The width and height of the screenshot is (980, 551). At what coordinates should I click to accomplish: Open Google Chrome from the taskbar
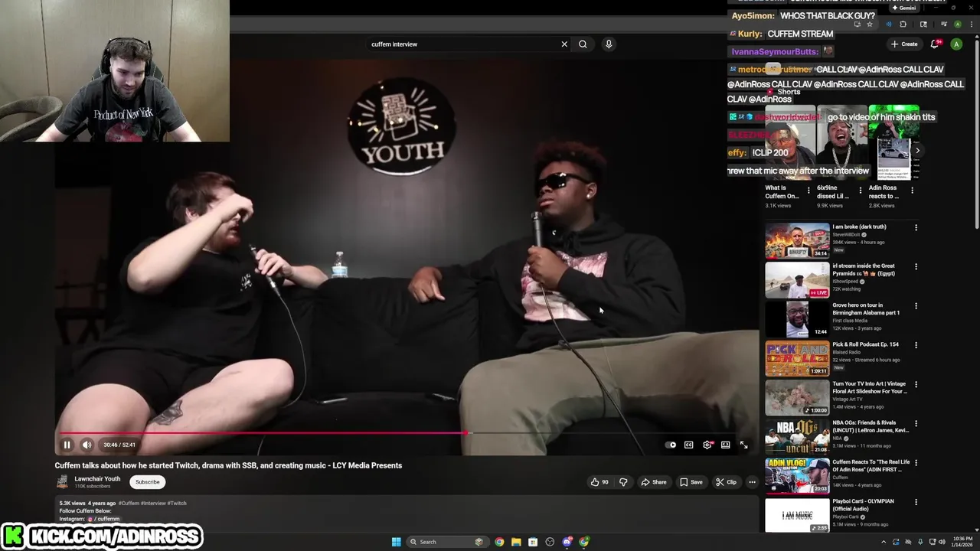[x=499, y=542]
